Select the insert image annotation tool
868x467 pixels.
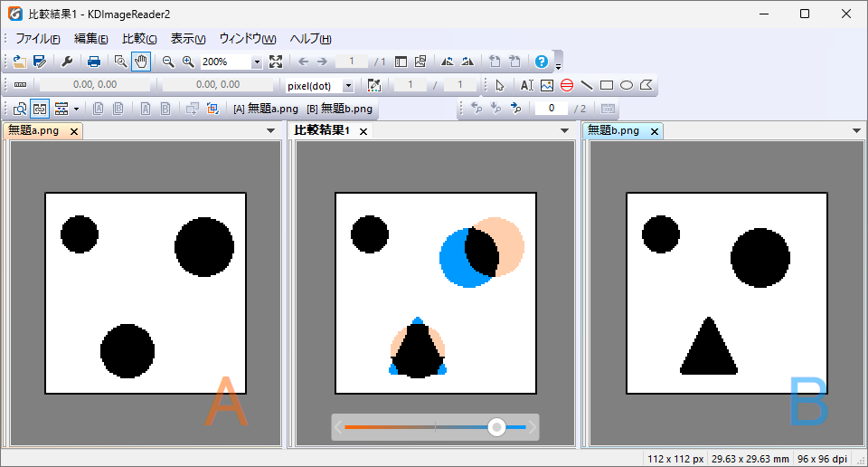(x=547, y=85)
